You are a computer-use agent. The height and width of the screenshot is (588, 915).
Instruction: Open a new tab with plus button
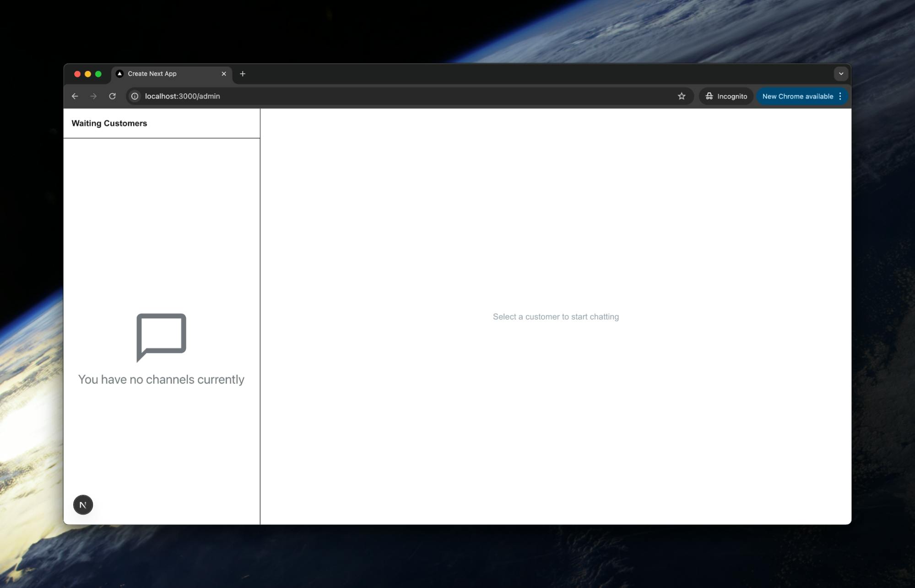(x=243, y=74)
